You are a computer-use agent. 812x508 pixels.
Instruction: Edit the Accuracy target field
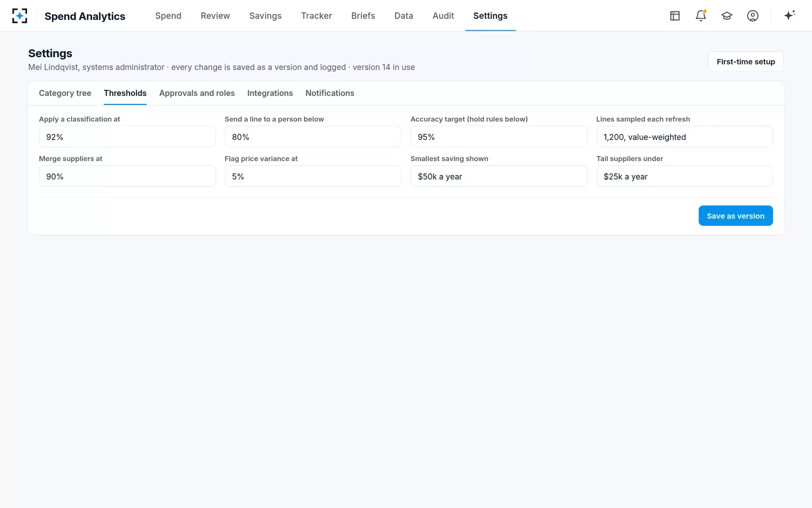click(499, 137)
